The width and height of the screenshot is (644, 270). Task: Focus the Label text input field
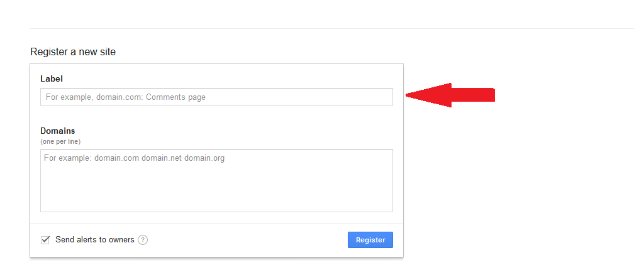[x=216, y=97]
